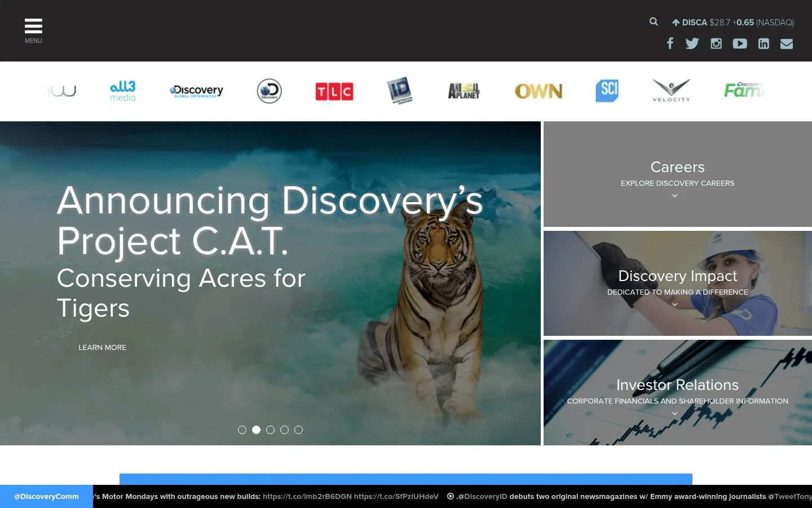Show the fifth carousel slide dot
The height and width of the screenshot is (508, 812).
tap(298, 430)
